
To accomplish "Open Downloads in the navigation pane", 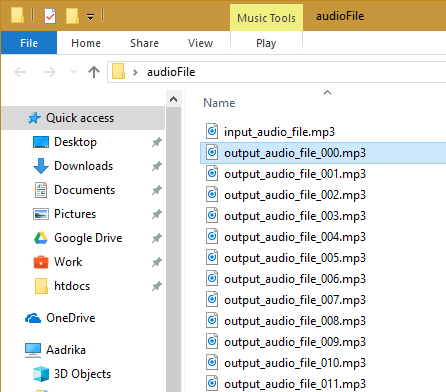I will click(83, 166).
